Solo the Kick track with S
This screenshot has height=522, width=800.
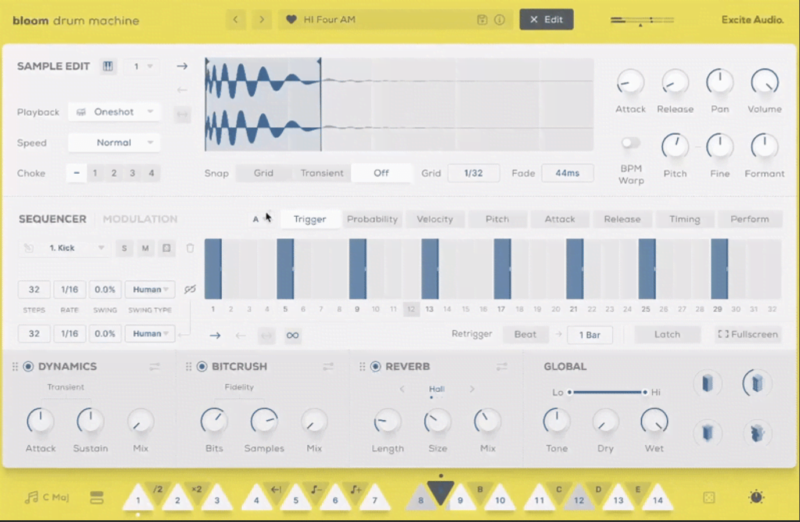pyautogui.click(x=124, y=248)
